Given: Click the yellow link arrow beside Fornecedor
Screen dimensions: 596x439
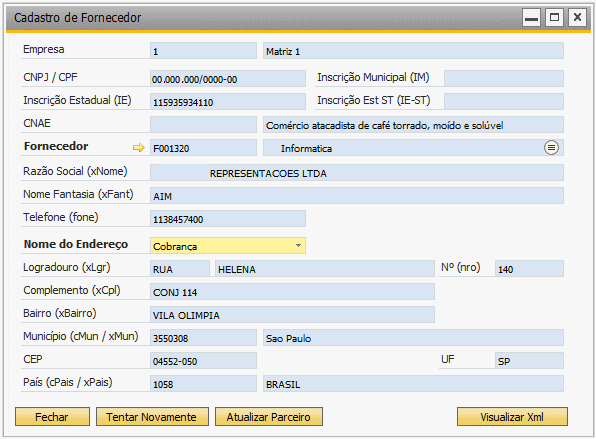Looking at the screenshot, I should pyautogui.click(x=139, y=147).
